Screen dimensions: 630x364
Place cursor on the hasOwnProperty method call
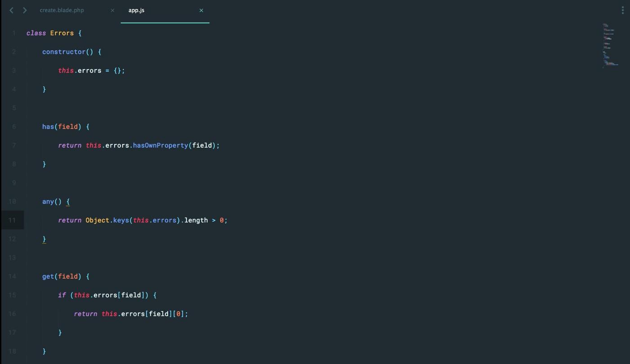pos(160,145)
